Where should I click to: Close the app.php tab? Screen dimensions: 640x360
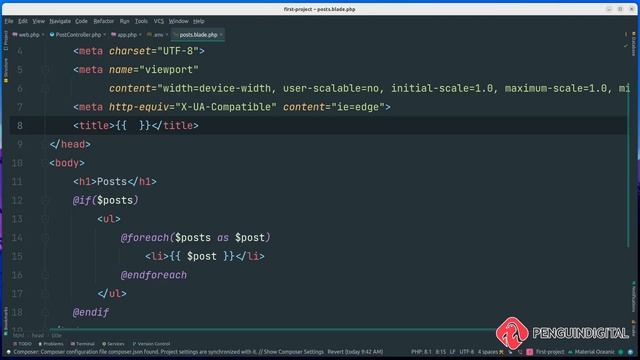tap(140, 35)
